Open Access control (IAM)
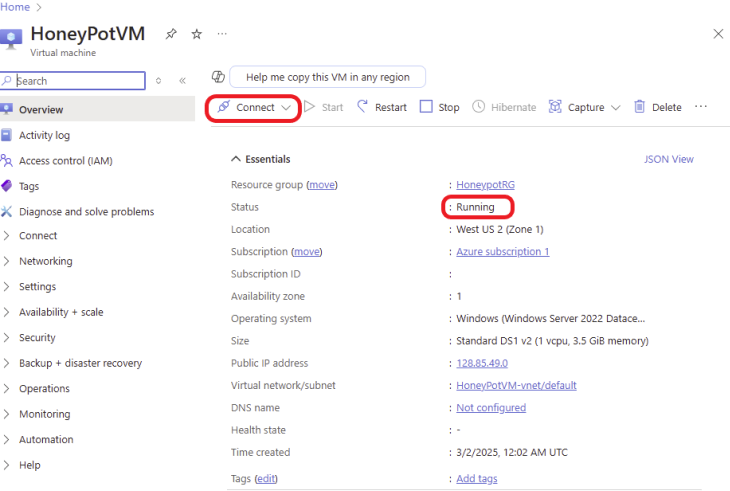 [x=66, y=161]
